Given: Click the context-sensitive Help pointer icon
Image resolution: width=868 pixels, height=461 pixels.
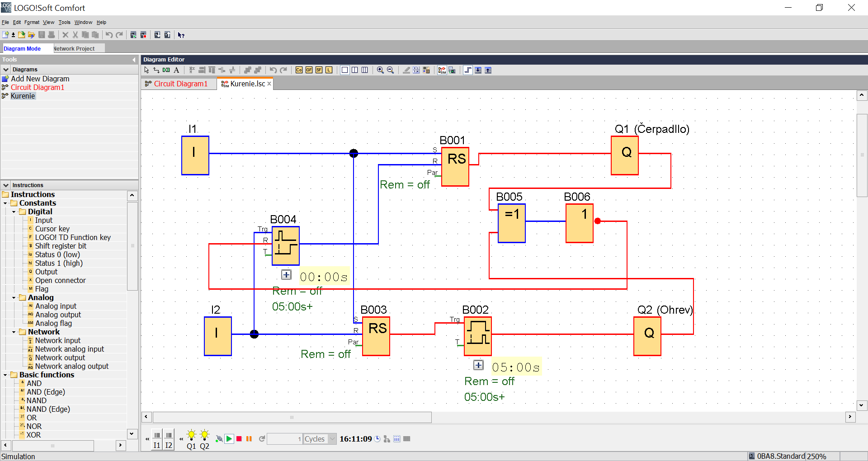Looking at the screenshot, I should click(181, 35).
